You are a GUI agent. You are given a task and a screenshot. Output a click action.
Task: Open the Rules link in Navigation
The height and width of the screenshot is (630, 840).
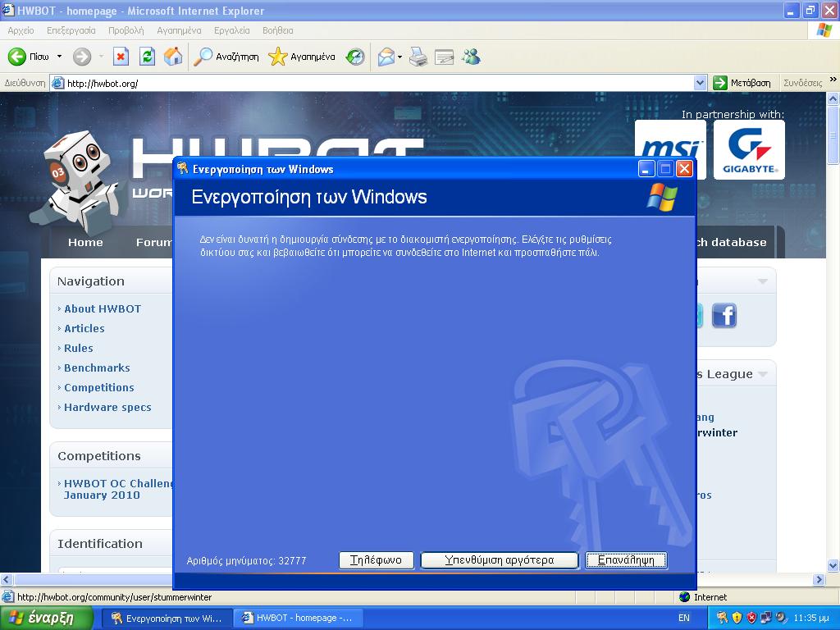pyautogui.click(x=78, y=348)
